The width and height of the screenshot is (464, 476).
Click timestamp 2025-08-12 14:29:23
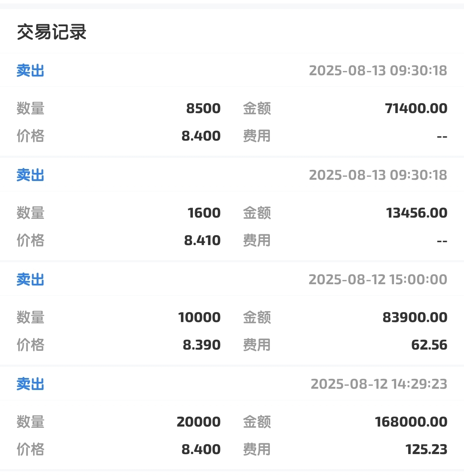[x=379, y=384]
